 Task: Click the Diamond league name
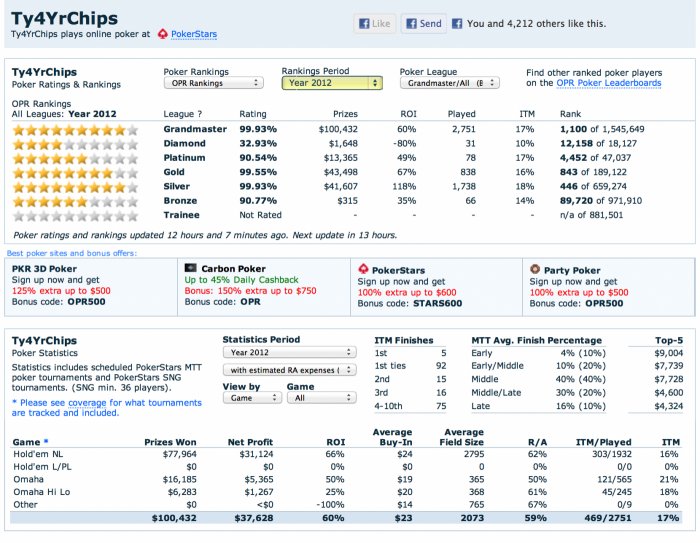tap(184, 143)
